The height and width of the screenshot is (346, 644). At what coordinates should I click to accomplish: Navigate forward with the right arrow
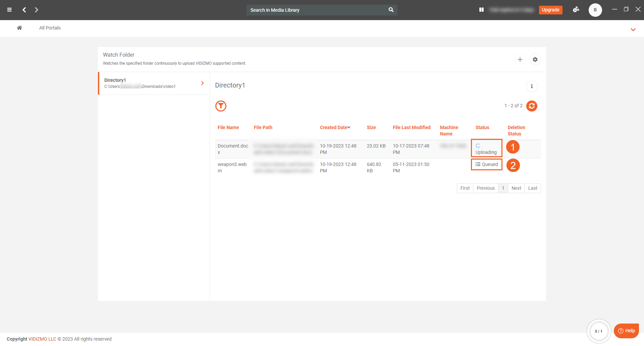coord(37,10)
